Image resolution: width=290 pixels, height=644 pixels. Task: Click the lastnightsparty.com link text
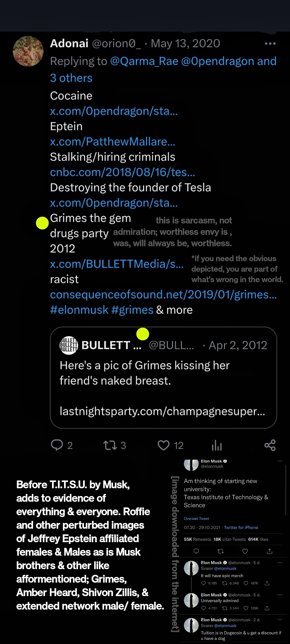tap(162, 411)
